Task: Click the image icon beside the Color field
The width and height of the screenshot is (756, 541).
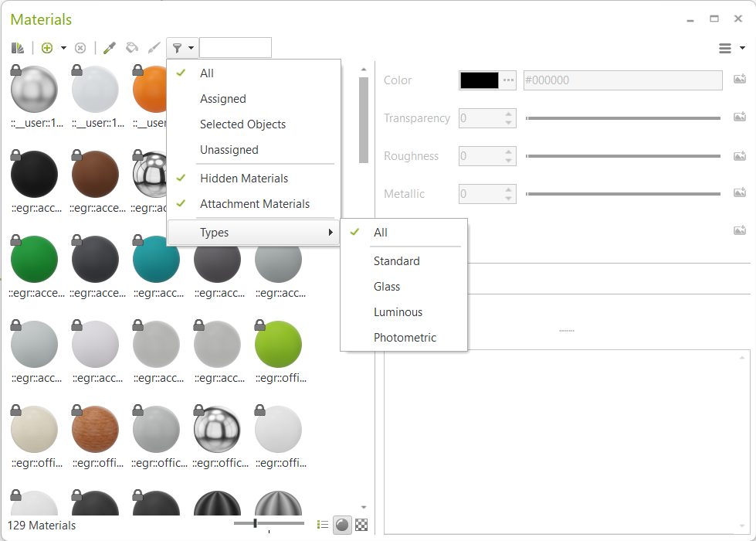Action: 739,80
